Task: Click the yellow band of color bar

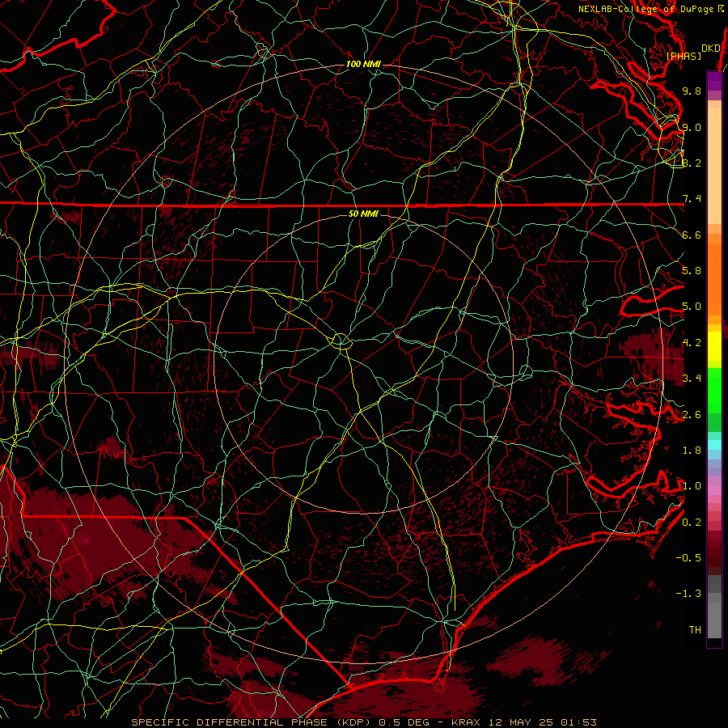Action: [714, 346]
